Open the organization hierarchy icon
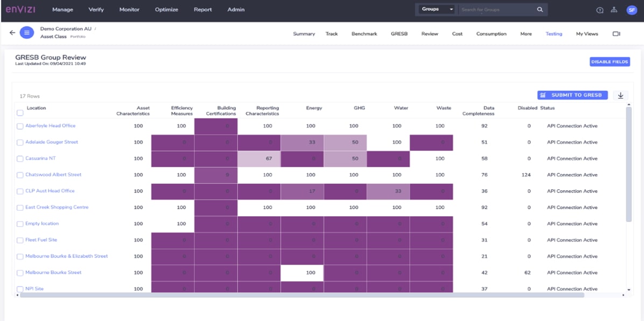644x321 pixels. [x=614, y=10]
